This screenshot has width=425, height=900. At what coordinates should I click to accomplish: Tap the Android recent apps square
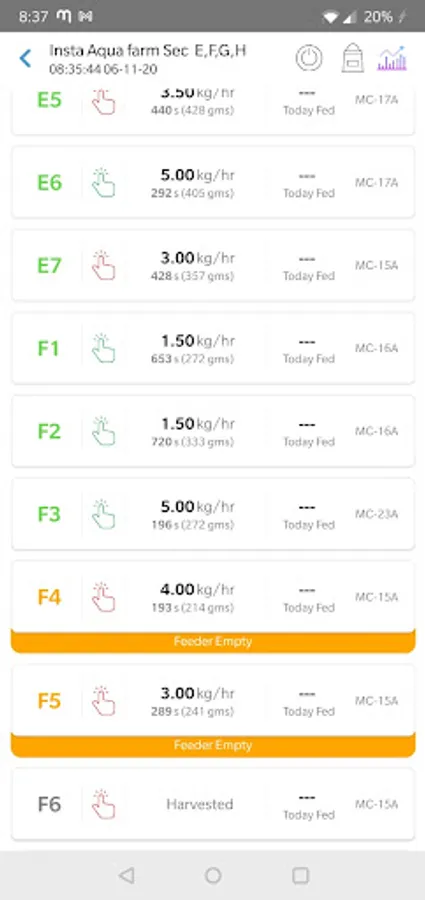coord(300,875)
